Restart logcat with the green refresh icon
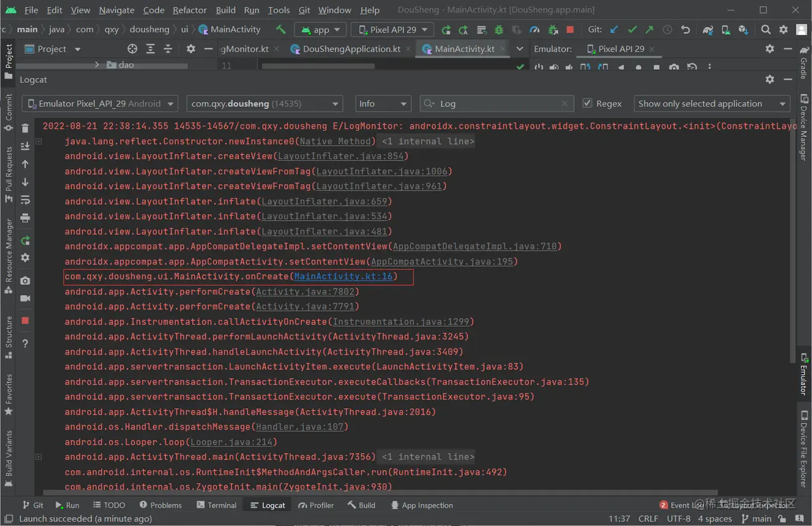 (25, 240)
